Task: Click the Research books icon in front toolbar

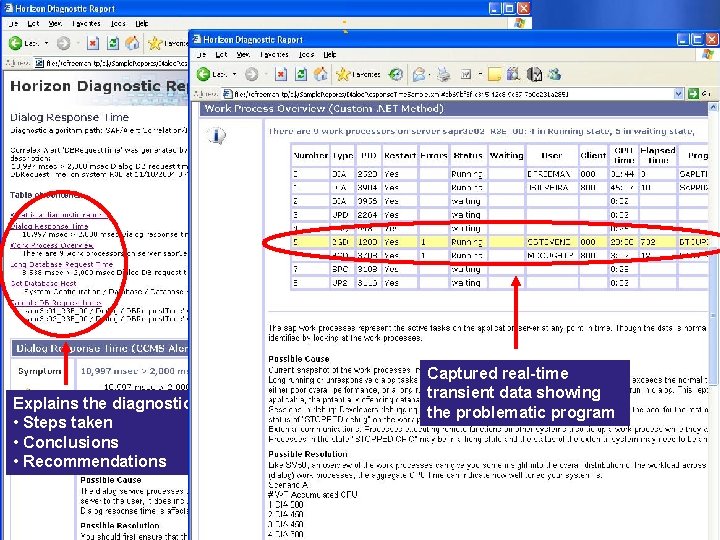Action: tap(513, 74)
